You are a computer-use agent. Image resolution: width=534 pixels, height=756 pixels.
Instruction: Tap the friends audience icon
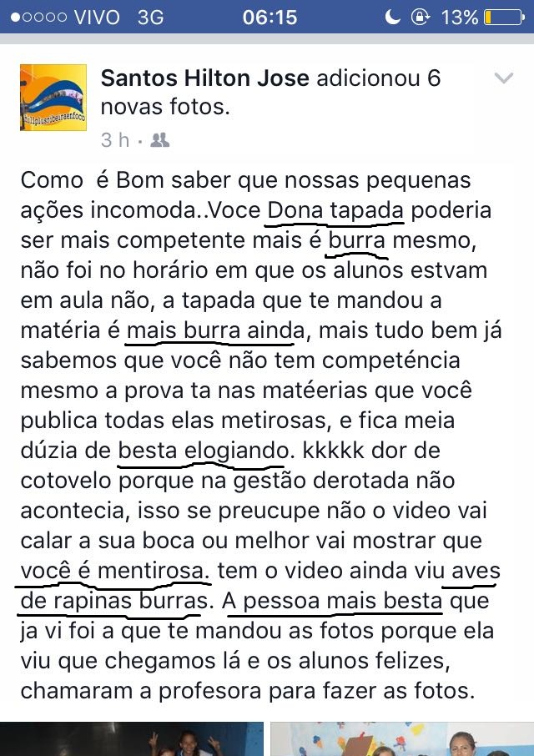coord(160,140)
